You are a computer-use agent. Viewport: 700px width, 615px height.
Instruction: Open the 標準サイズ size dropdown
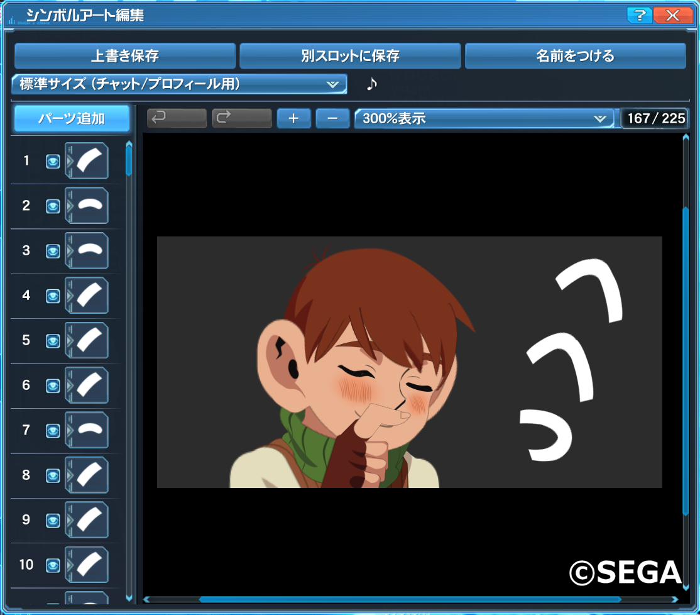click(180, 84)
